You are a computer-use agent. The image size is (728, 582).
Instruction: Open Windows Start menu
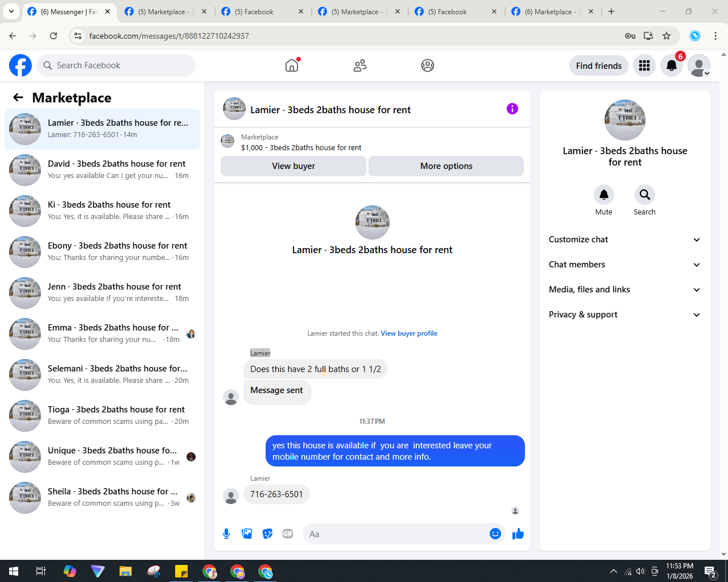click(x=14, y=571)
